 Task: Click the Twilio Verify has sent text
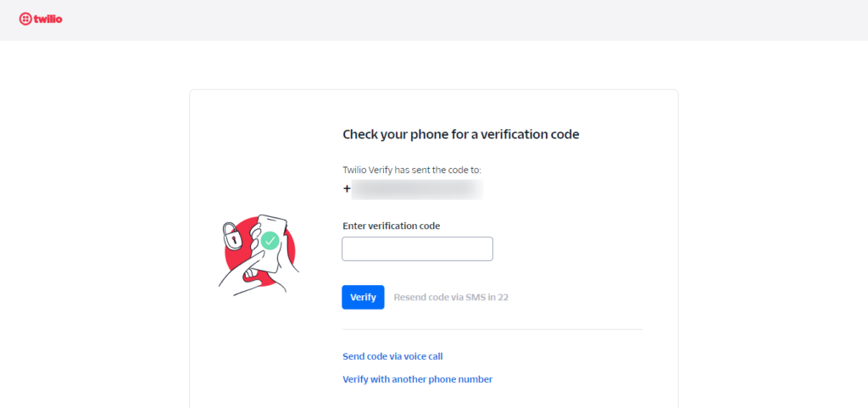pos(412,170)
